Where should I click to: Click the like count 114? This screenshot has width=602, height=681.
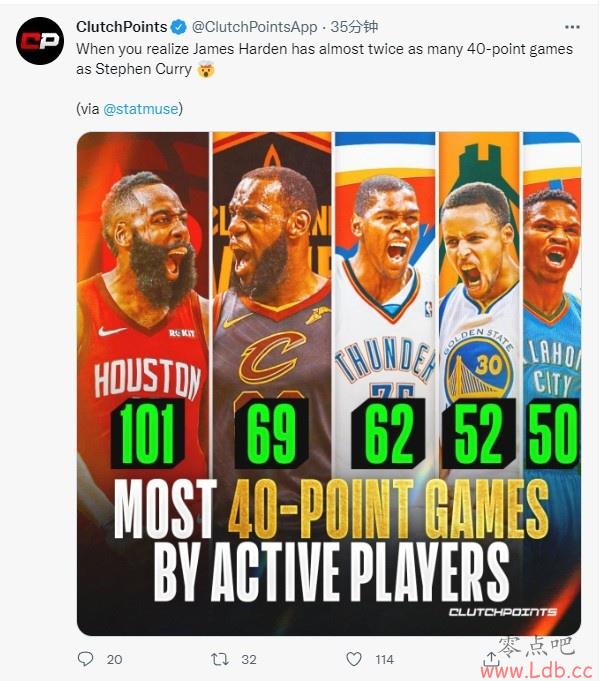[x=384, y=660]
